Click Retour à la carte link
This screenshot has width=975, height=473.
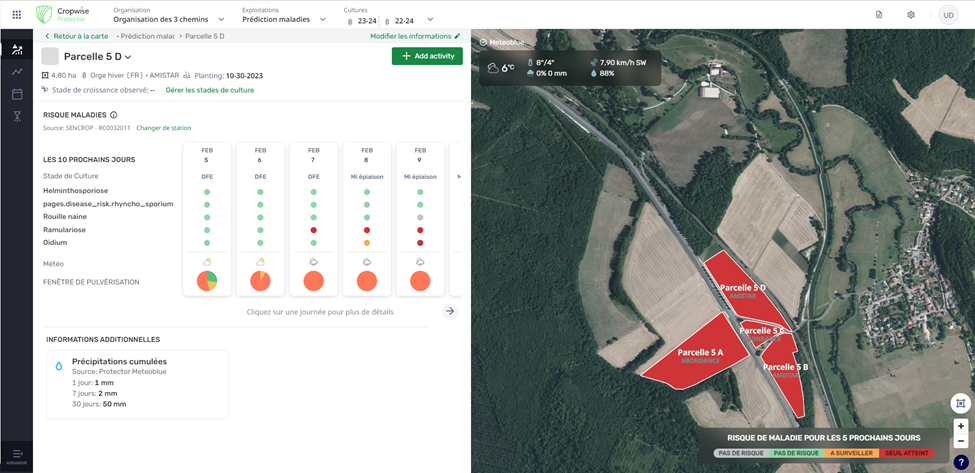tap(77, 36)
